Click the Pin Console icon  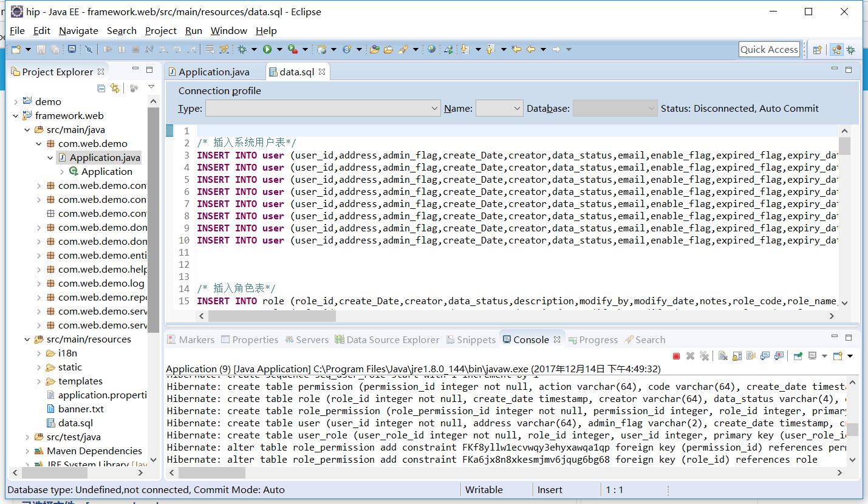[798, 356]
